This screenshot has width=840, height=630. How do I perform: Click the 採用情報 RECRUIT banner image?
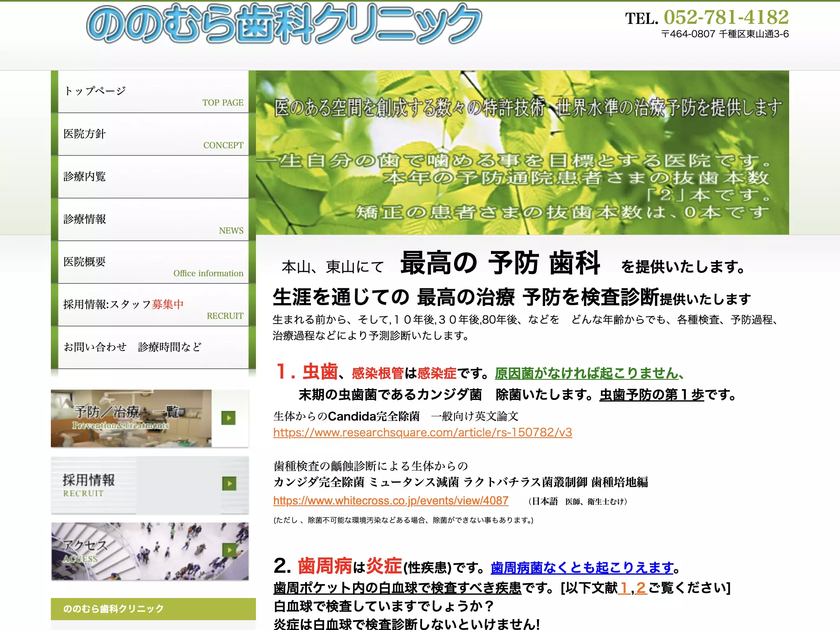click(x=150, y=485)
